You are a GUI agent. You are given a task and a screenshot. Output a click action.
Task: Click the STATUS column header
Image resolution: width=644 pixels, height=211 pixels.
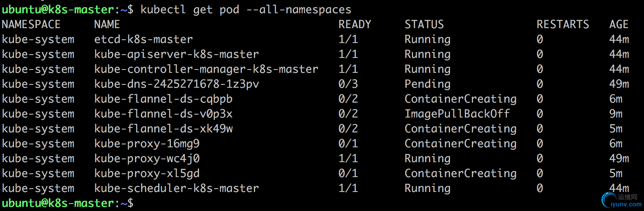424,24
